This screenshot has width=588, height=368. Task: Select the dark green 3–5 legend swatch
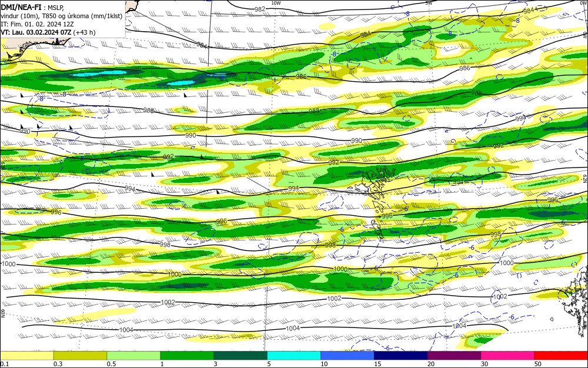240,356
